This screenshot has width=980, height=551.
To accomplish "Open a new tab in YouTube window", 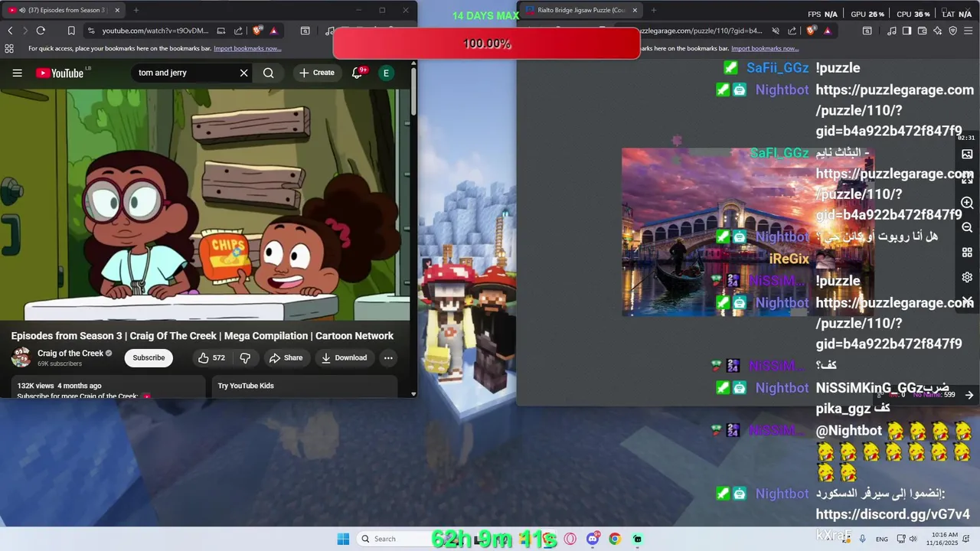I will (136, 10).
